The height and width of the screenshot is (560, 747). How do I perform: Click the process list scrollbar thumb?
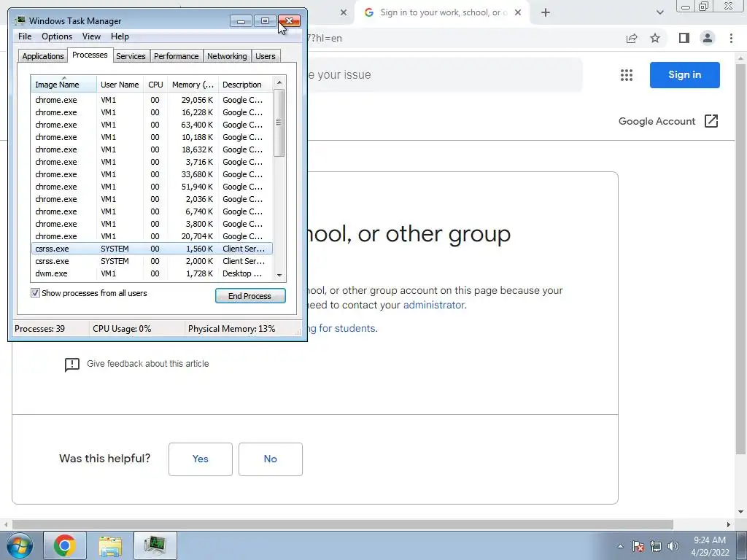pyautogui.click(x=279, y=122)
